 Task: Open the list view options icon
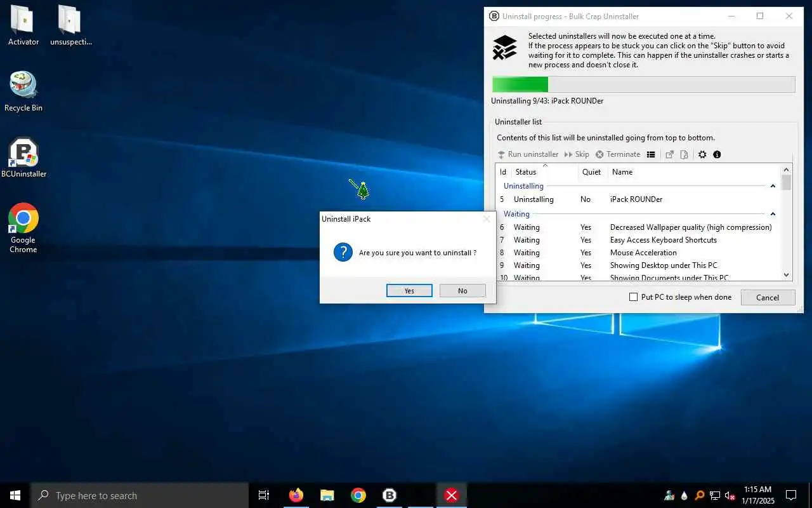point(651,154)
